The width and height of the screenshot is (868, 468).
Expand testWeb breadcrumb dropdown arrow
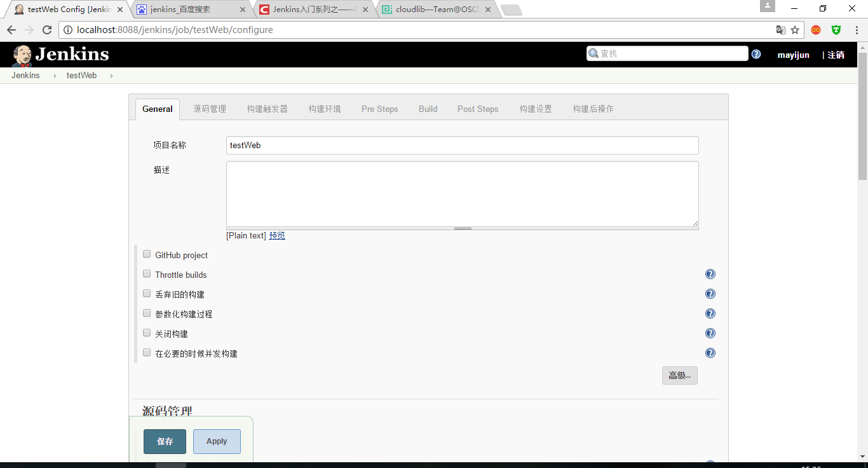click(x=112, y=76)
